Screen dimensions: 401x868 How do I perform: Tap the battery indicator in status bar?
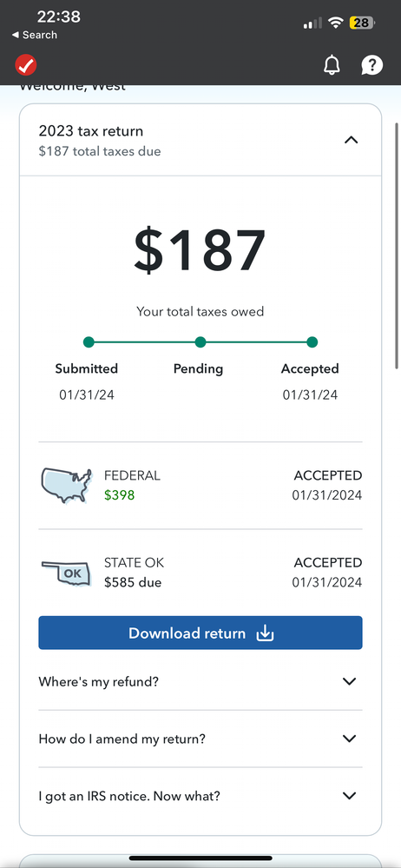pos(362,23)
